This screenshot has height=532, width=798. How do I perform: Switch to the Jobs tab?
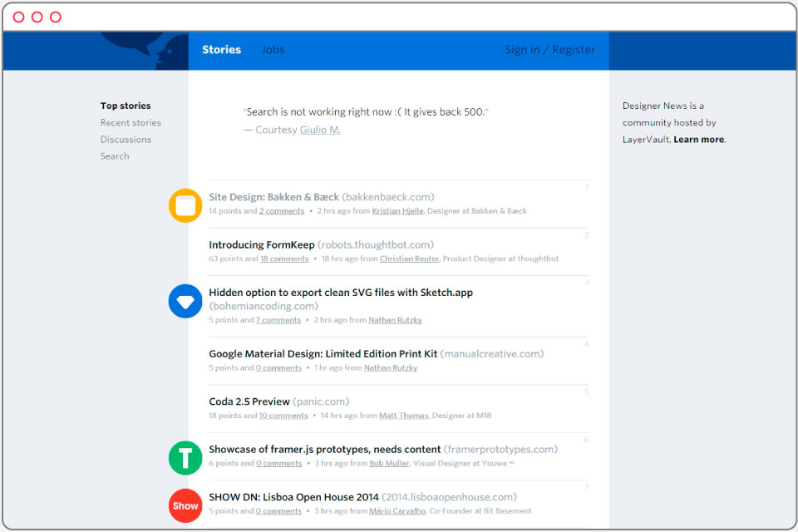tap(273, 50)
